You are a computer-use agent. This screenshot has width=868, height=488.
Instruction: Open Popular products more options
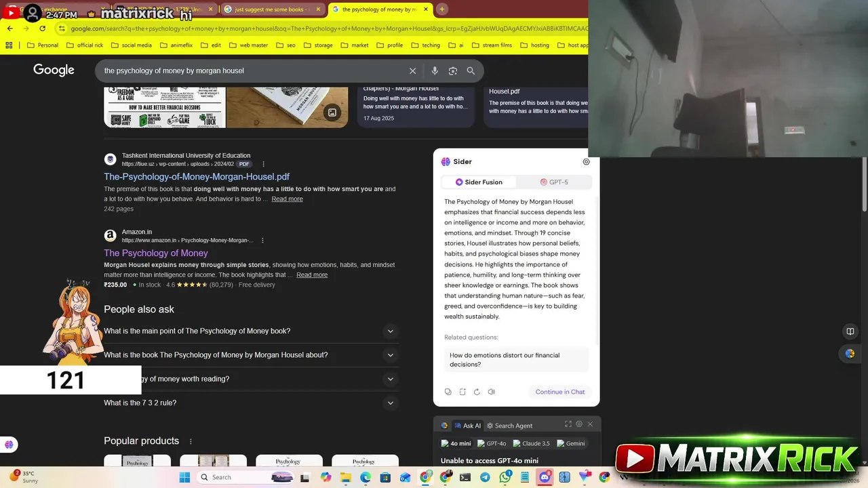pyautogui.click(x=191, y=441)
